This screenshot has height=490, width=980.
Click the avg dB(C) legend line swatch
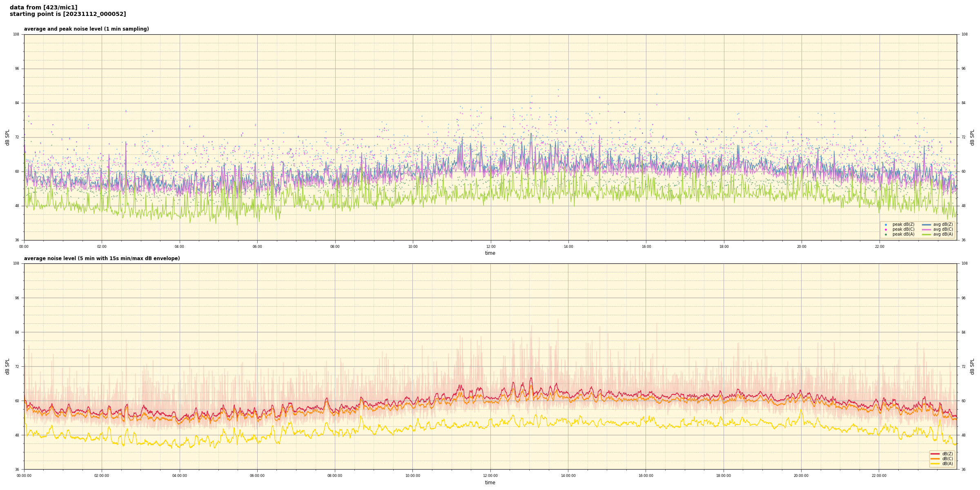tap(927, 229)
